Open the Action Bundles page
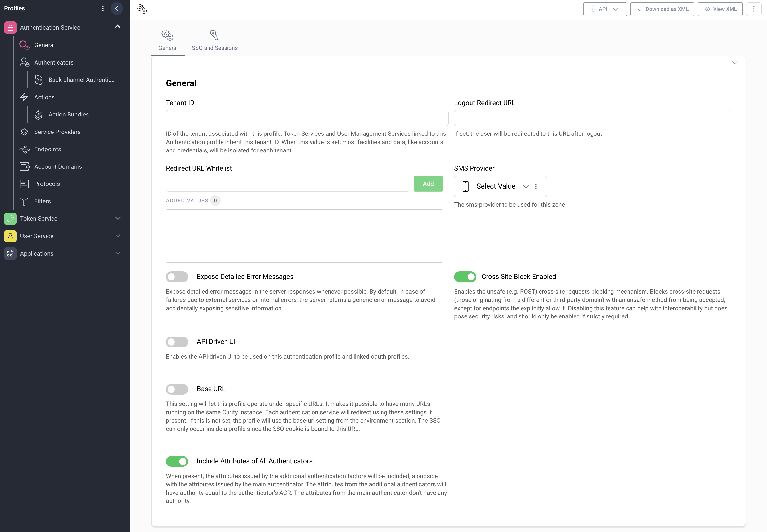This screenshot has width=767, height=532. click(x=68, y=114)
